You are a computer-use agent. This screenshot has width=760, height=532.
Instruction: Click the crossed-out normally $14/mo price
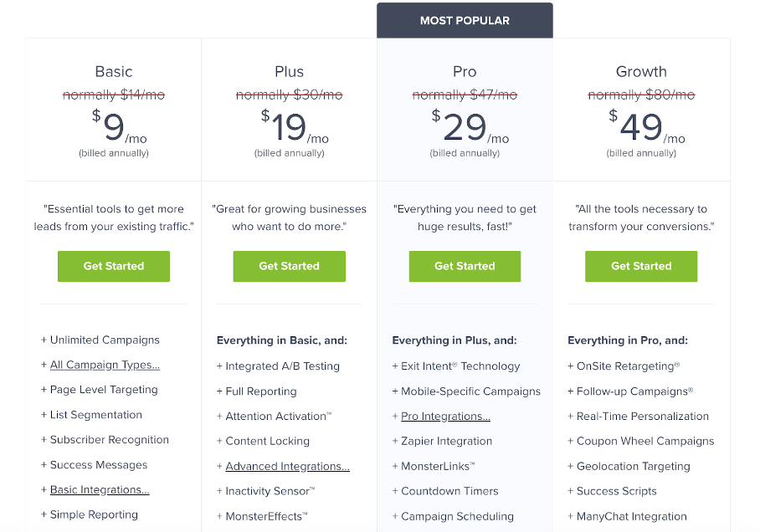(113, 95)
